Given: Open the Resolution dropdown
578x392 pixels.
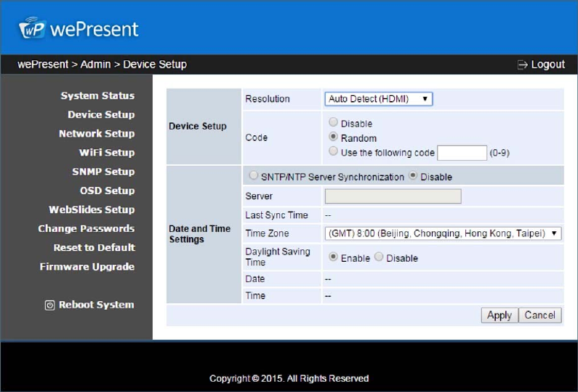Looking at the screenshot, I should click(x=379, y=99).
